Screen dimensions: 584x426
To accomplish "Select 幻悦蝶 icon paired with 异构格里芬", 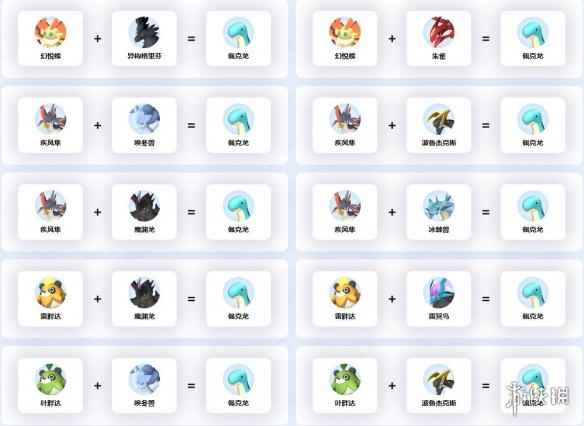I will [51, 32].
